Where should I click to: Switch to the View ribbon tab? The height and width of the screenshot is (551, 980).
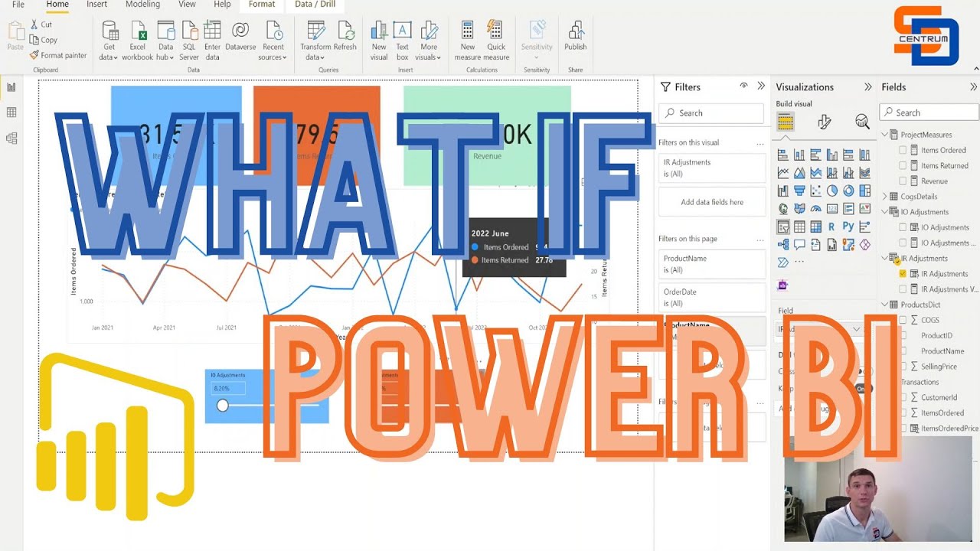point(187,5)
